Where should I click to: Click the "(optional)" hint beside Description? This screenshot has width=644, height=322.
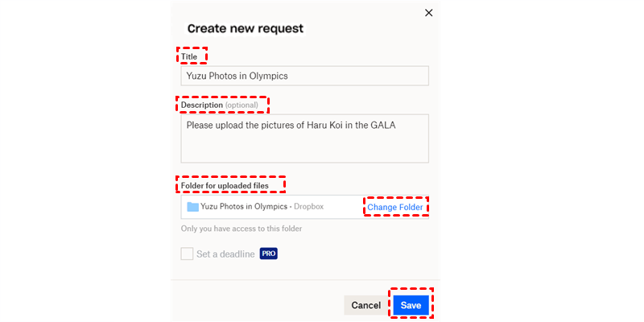242,105
